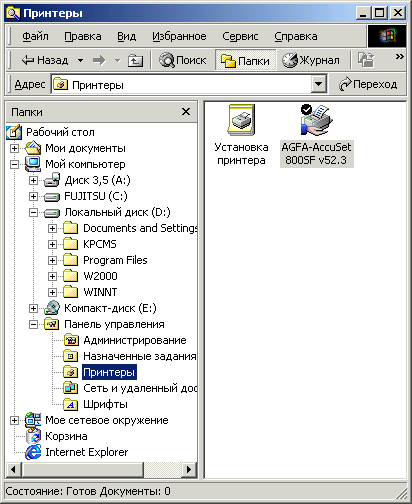Click the Move To toolbar icon
This screenshot has height=504, width=412.
point(366,60)
